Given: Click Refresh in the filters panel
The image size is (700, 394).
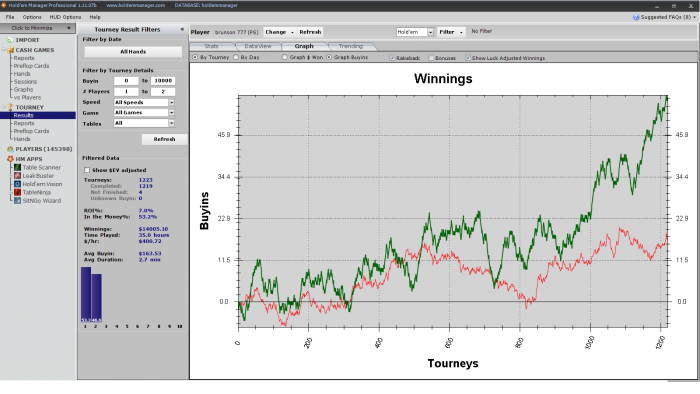Looking at the screenshot, I should [x=164, y=139].
